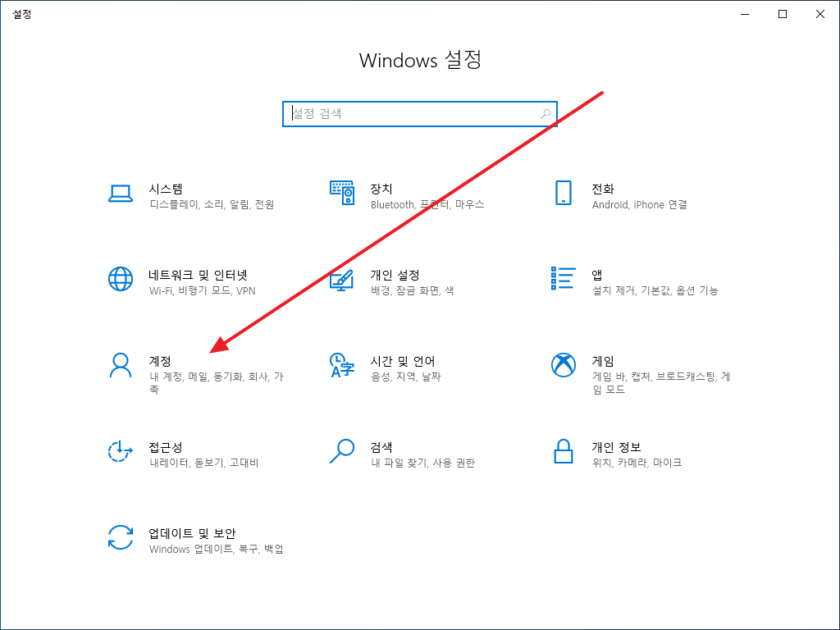
Task: Click the 게임 category title
Action: (603, 362)
